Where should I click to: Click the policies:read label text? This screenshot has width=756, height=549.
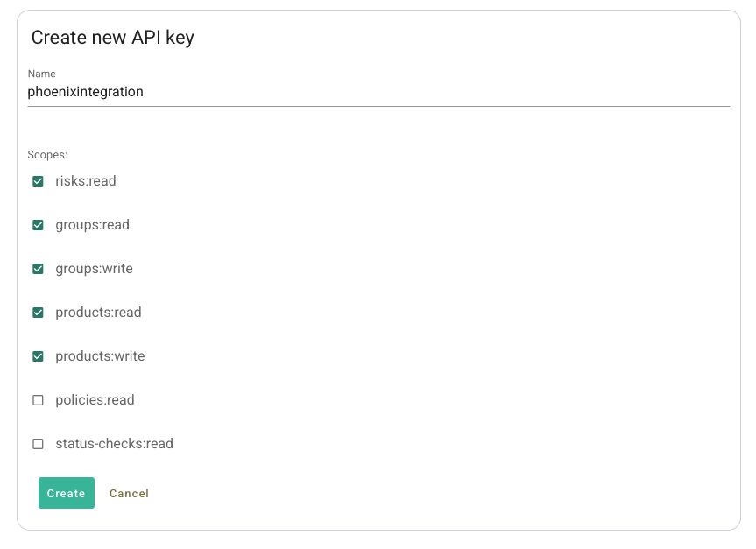95,400
